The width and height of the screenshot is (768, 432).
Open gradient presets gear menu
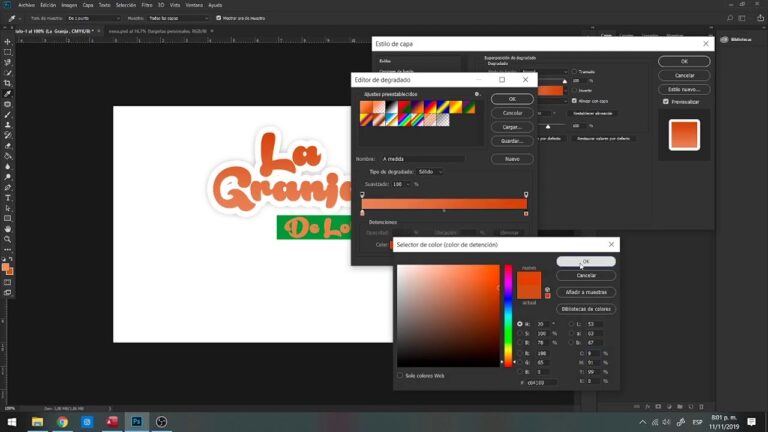477,94
